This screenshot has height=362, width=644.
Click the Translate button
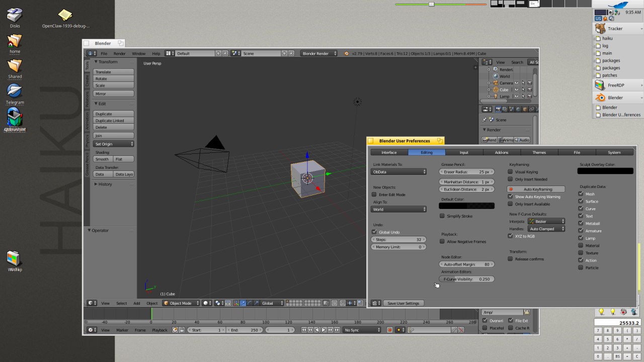(x=114, y=72)
